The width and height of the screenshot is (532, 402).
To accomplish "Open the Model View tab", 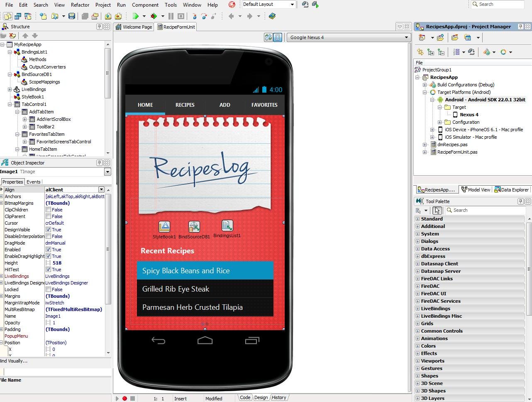I will click(476, 190).
